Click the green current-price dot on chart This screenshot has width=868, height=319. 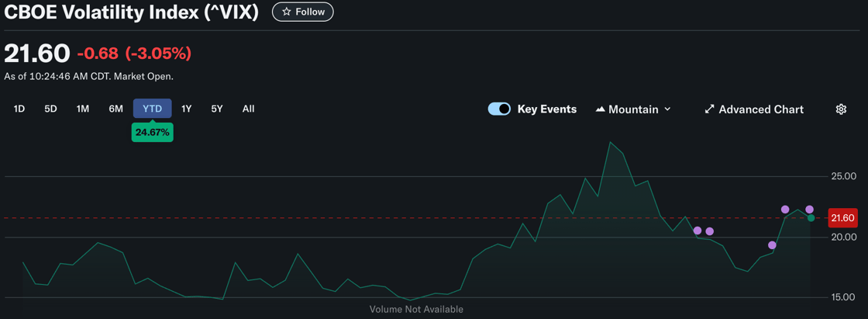[x=811, y=218]
